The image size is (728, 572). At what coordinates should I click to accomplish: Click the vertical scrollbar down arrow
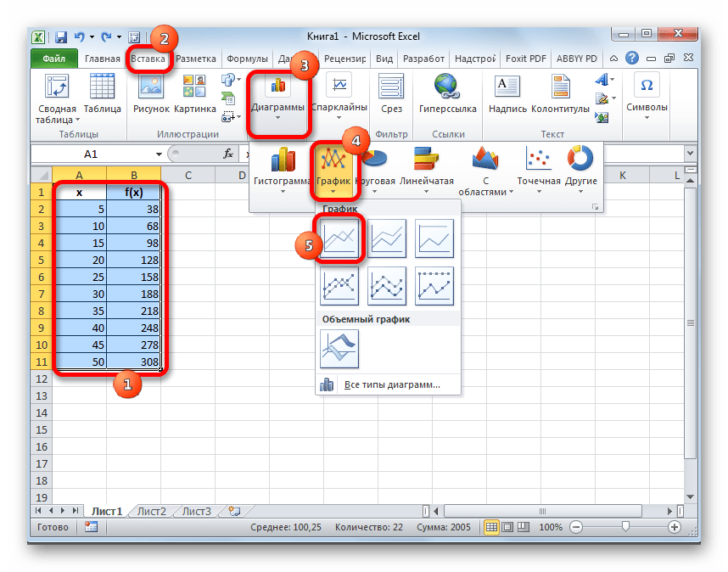tap(690, 496)
